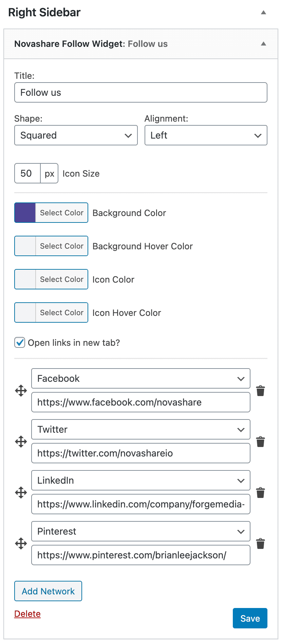Open the network dropdown showing Pinterest

(140, 531)
